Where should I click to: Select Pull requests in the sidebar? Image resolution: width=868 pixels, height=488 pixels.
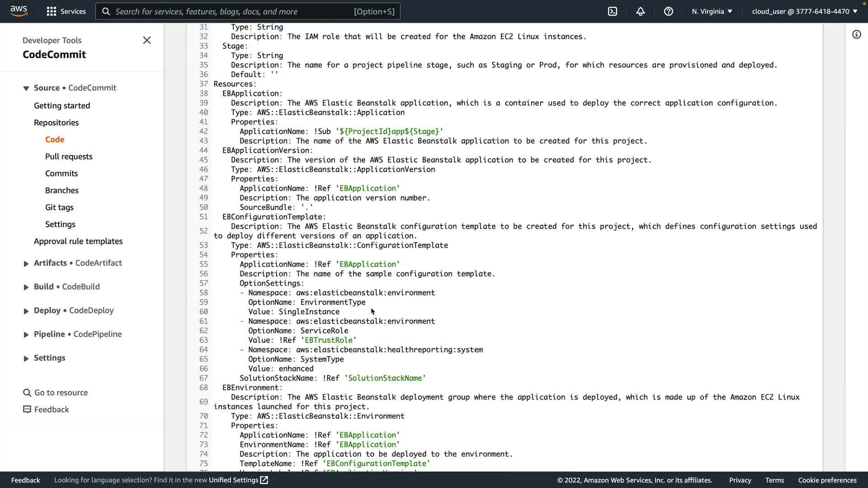coord(69,156)
